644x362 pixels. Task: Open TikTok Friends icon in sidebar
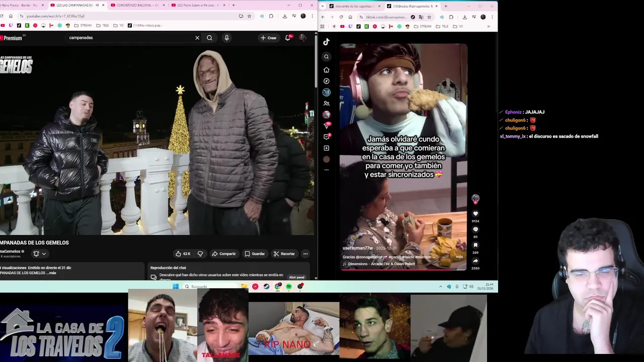point(327,104)
